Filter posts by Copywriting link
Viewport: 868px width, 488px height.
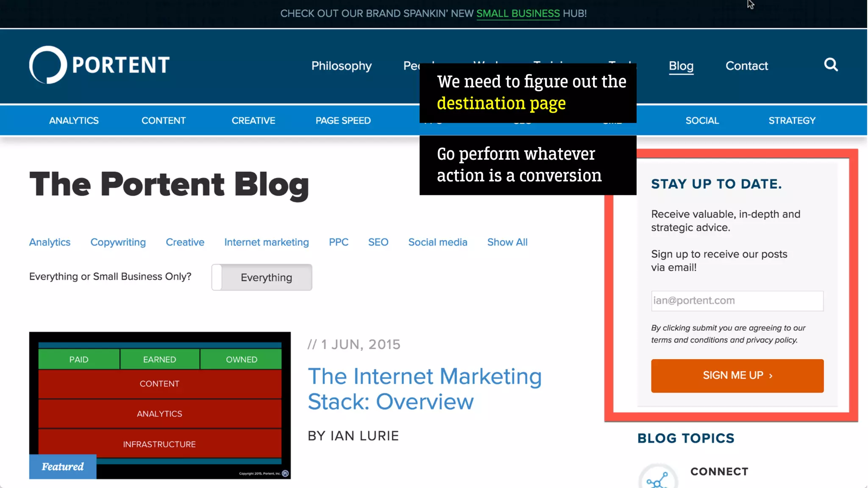[118, 242]
